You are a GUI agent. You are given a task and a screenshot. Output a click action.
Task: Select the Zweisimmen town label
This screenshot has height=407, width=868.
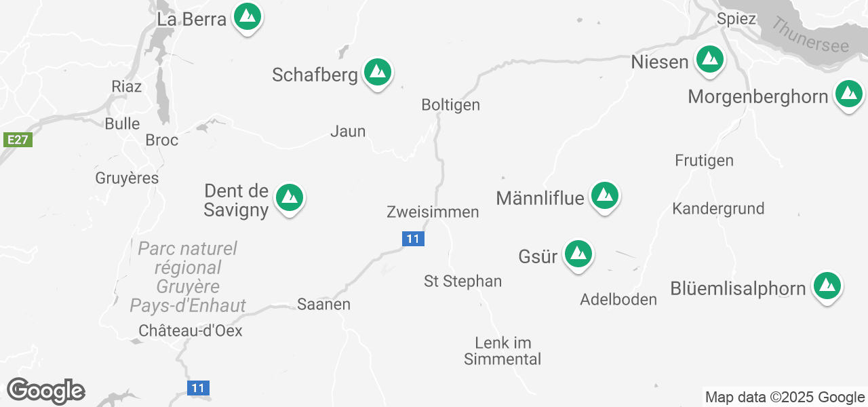(x=433, y=212)
